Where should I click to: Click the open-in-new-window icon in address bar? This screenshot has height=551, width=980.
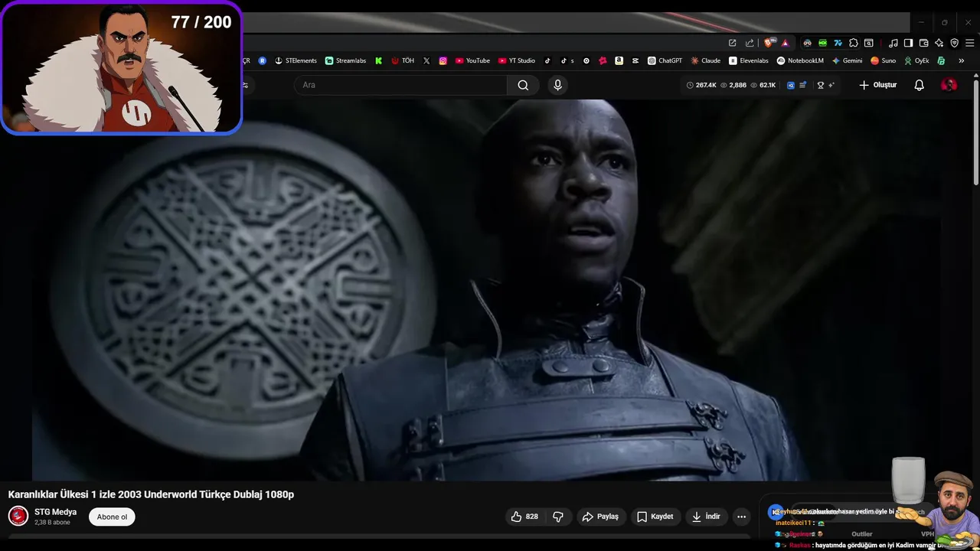point(732,43)
